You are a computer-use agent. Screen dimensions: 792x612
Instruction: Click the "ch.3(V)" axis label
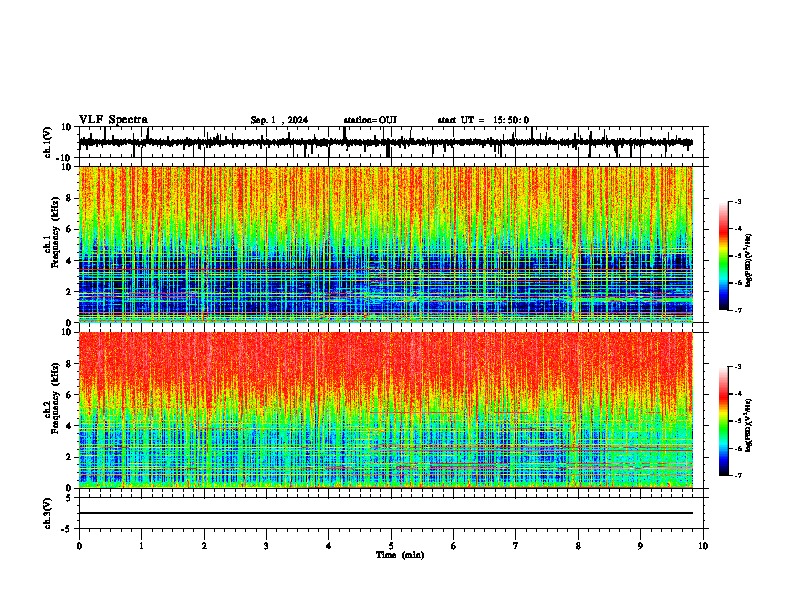[x=49, y=513]
